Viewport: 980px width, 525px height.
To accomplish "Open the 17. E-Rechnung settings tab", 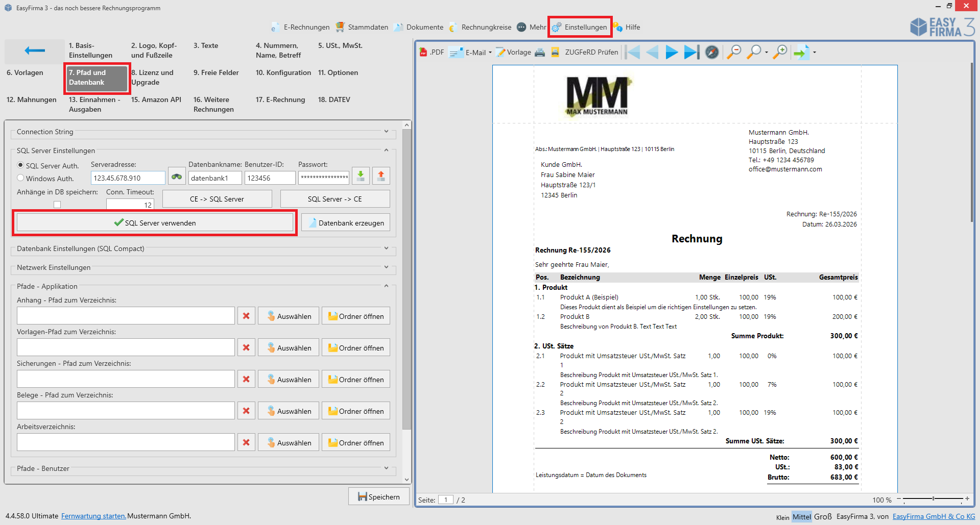I will click(280, 99).
